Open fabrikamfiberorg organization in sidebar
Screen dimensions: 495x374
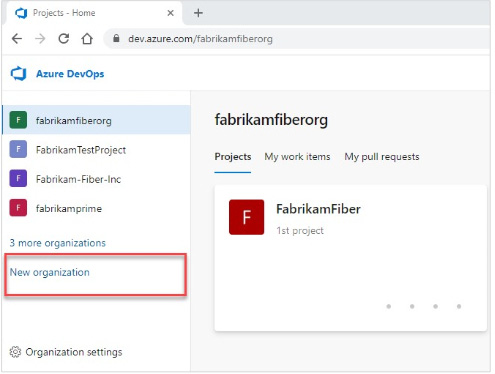(96, 120)
